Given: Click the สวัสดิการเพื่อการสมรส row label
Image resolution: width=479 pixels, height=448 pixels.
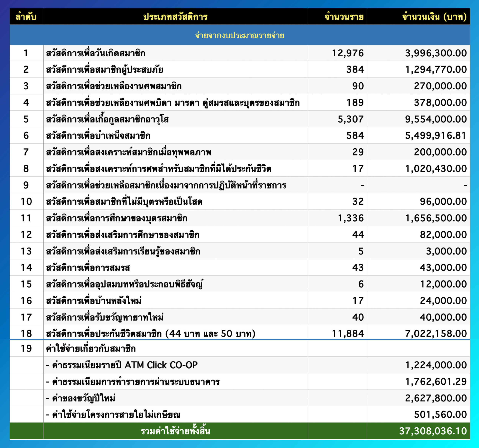Looking at the screenshot, I should [x=88, y=268].
